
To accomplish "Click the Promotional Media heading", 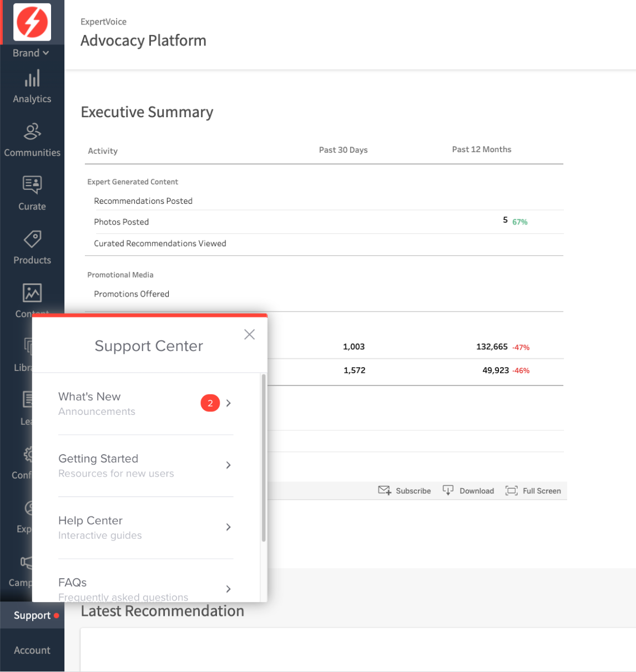I will (x=120, y=275).
